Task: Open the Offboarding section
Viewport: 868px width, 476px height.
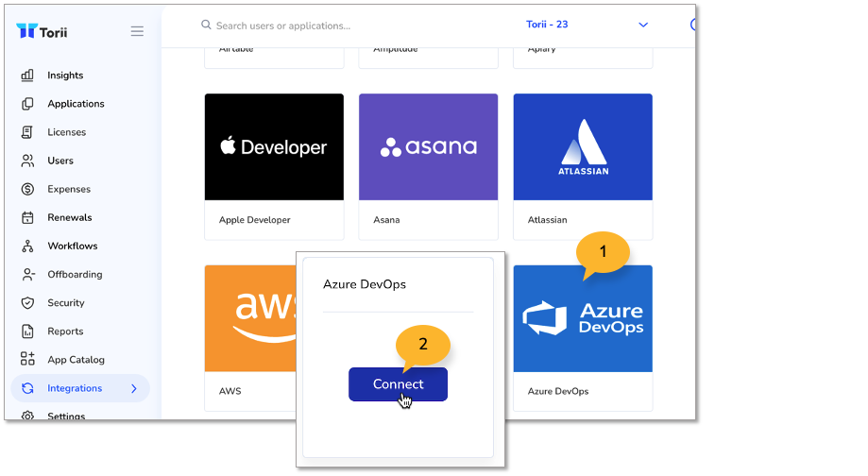Action: pos(75,275)
